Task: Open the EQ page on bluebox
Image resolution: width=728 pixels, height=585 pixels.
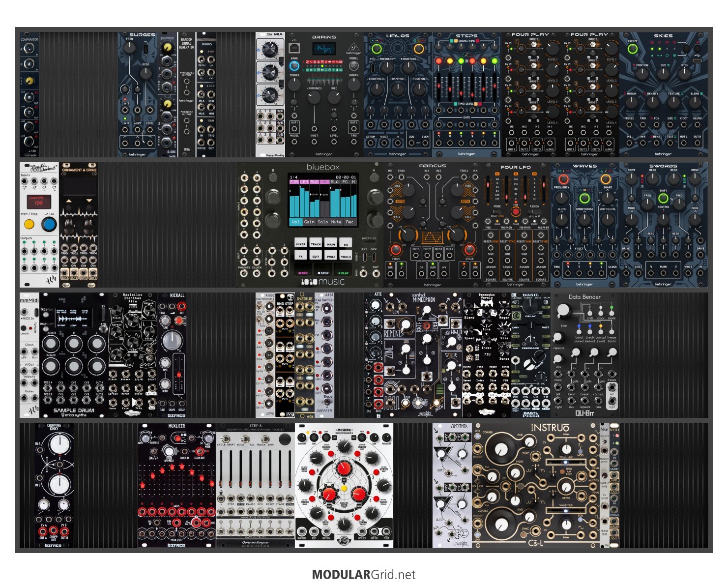Action: tap(346, 243)
